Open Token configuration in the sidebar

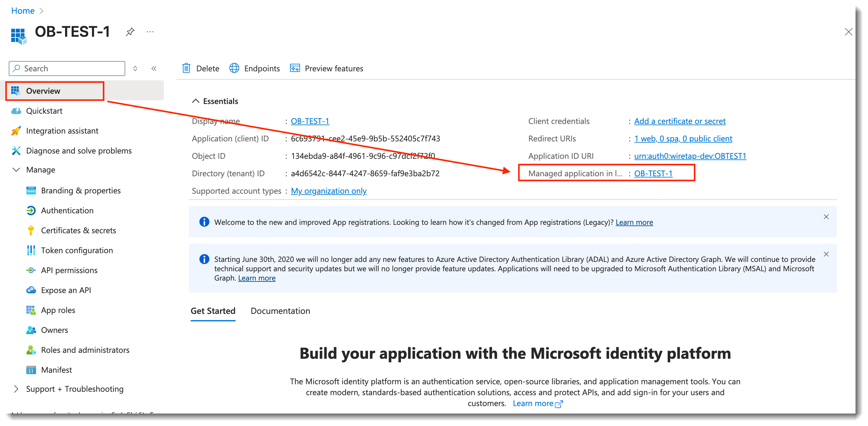pos(77,250)
